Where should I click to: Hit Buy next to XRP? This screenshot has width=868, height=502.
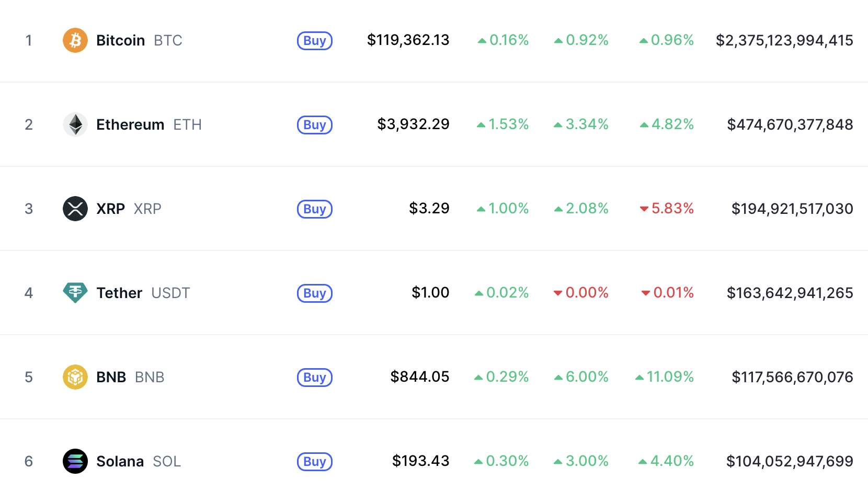tap(315, 209)
